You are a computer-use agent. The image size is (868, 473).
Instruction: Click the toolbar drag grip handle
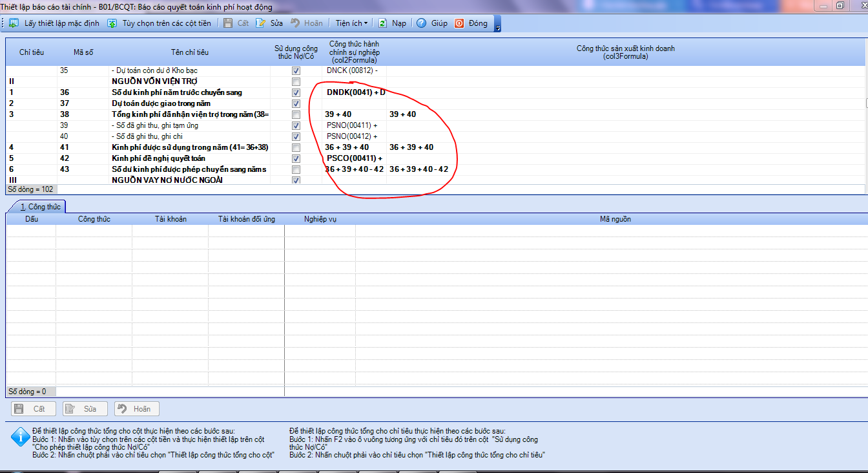3,23
